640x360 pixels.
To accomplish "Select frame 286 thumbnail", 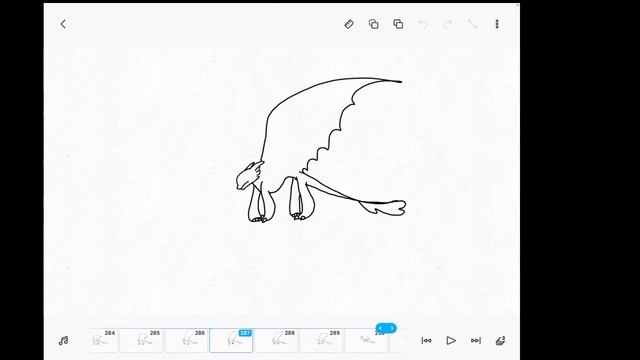I will 186,340.
